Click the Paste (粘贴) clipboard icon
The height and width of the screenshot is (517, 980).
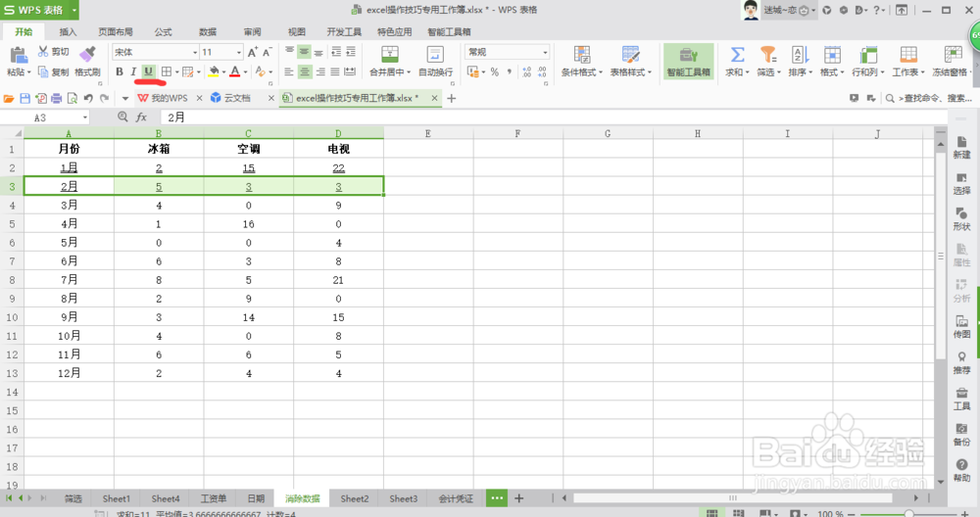pos(19,55)
